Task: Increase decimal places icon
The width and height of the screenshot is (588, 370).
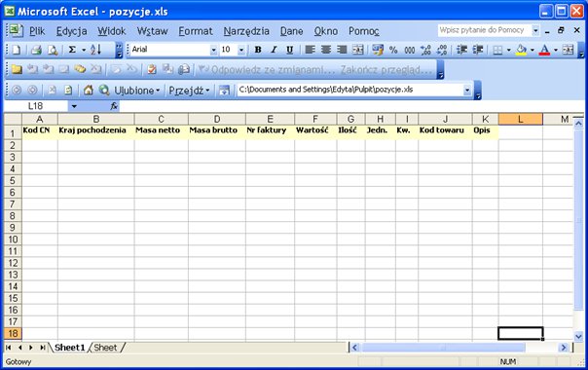Action: point(425,50)
